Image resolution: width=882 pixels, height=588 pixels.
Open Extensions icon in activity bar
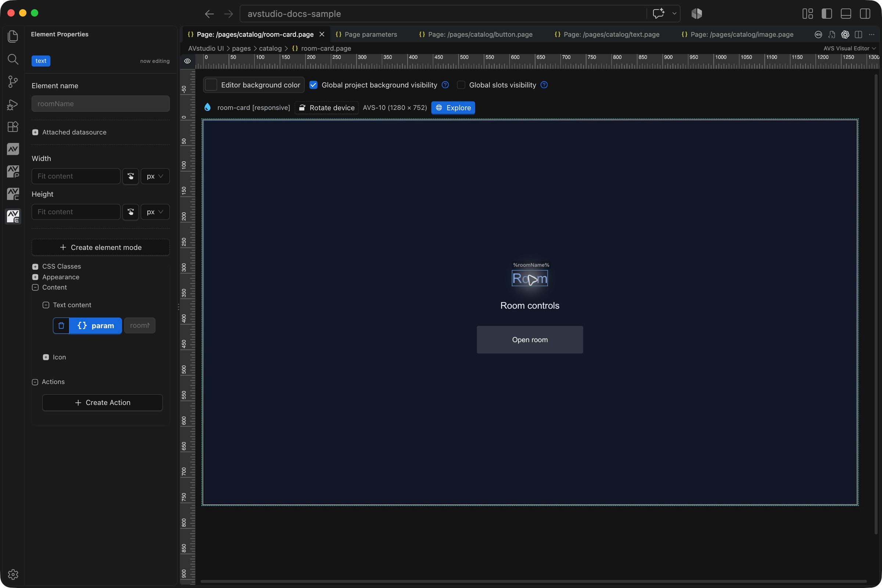coord(13,127)
